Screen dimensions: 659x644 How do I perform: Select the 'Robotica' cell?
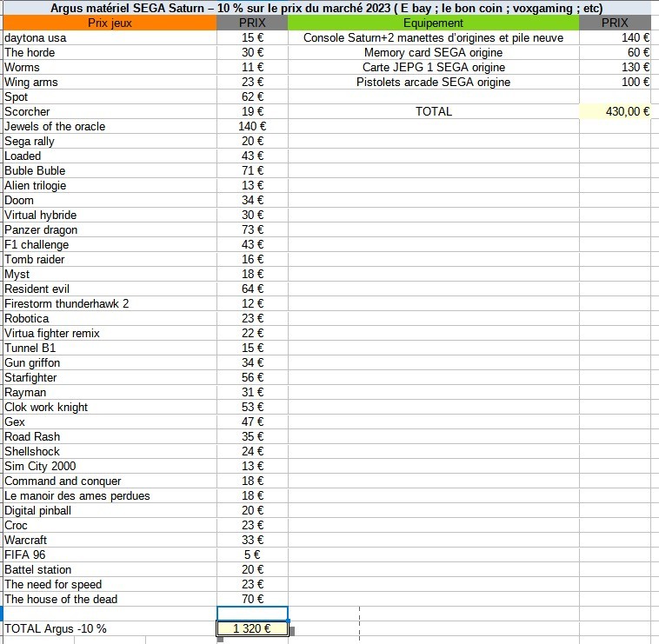(110, 318)
